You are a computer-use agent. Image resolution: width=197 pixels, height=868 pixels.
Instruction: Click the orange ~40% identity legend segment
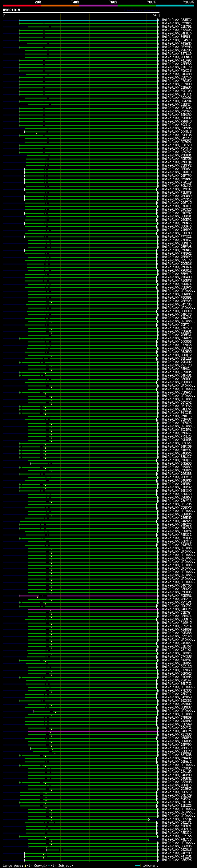click(x=60, y=6)
